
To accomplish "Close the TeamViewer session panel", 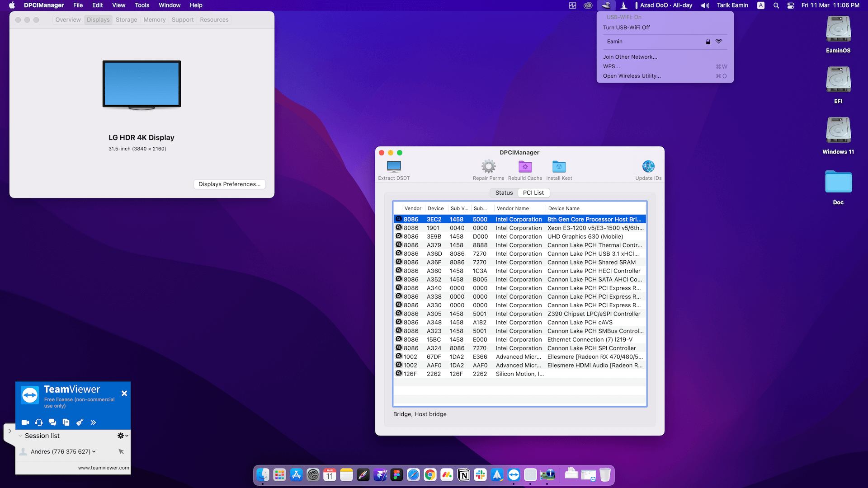I will coord(124,394).
